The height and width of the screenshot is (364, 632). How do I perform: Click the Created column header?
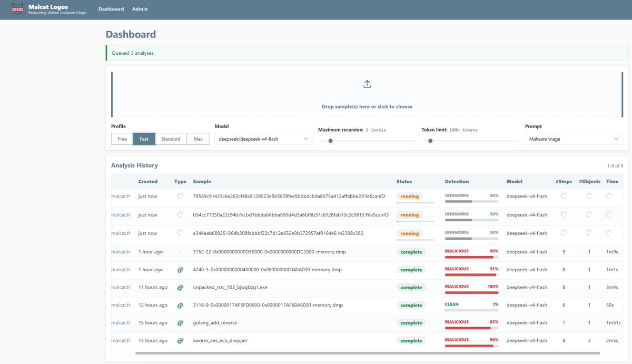(x=148, y=181)
